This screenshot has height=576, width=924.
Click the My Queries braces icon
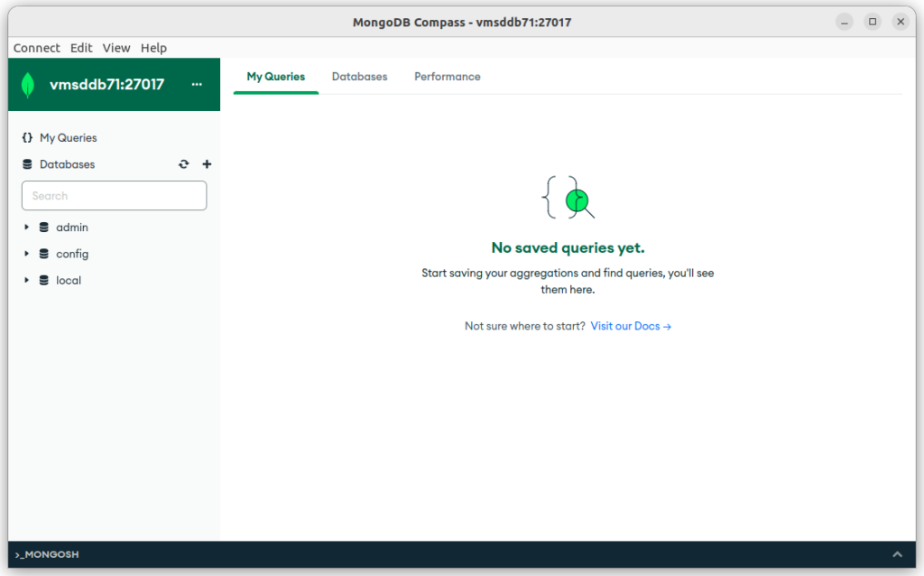pos(25,137)
